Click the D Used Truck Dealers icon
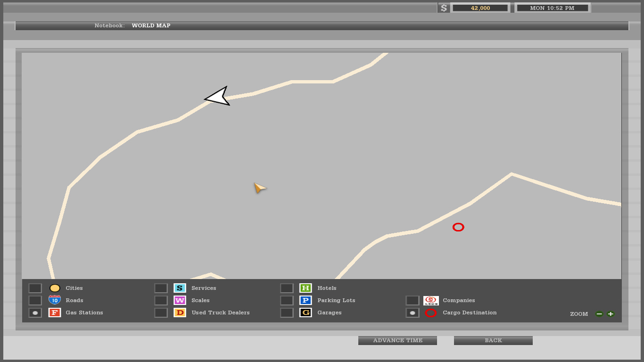The height and width of the screenshot is (362, 644). 180,313
